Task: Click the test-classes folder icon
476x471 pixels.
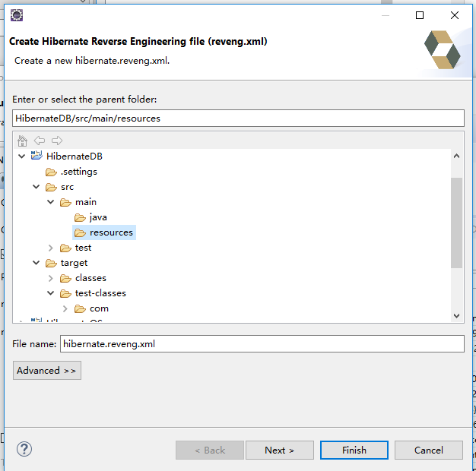Action: [65, 293]
